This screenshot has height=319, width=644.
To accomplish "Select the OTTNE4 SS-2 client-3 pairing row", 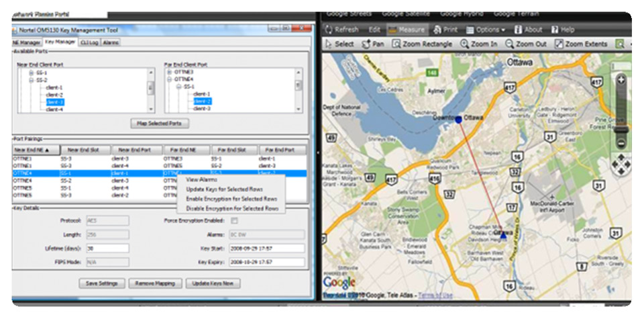I will point(160,181).
